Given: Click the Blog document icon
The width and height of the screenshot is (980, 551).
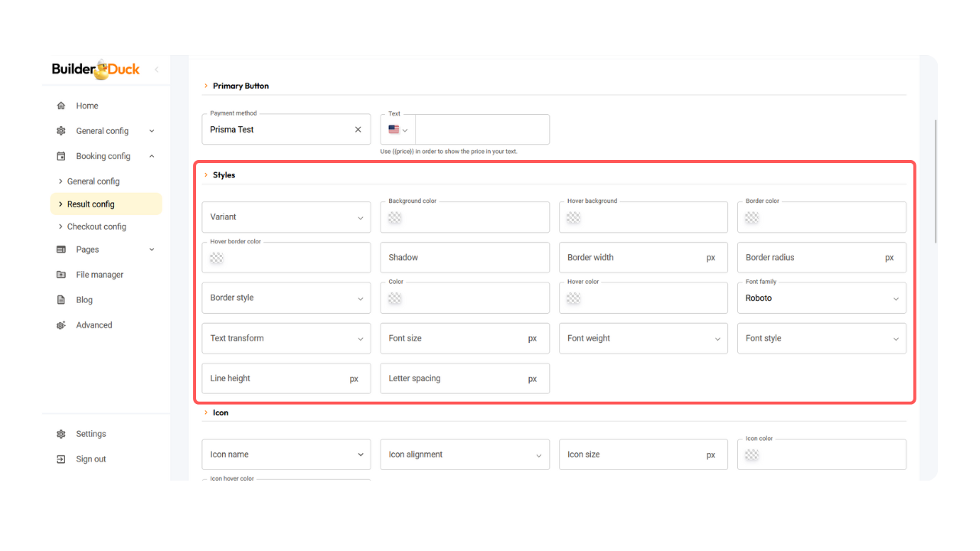Looking at the screenshot, I should [x=61, y=300].
